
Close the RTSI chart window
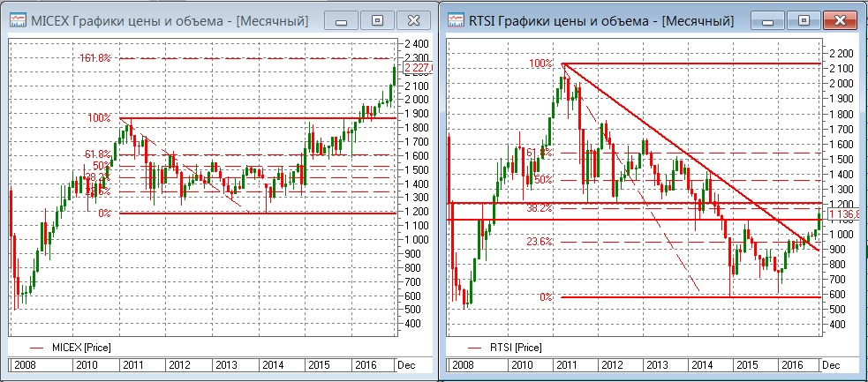(840, 19)
